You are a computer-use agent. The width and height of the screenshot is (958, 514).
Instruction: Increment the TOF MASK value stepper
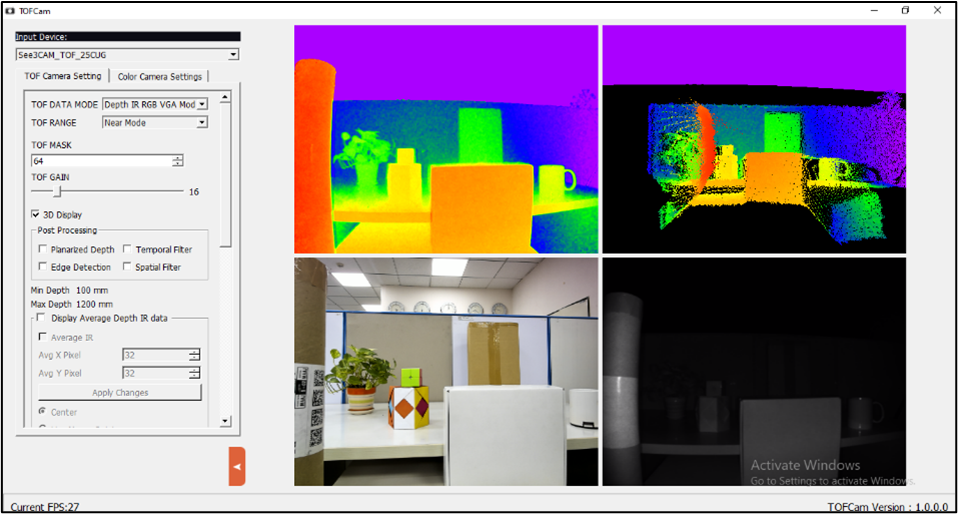point(177,157)
